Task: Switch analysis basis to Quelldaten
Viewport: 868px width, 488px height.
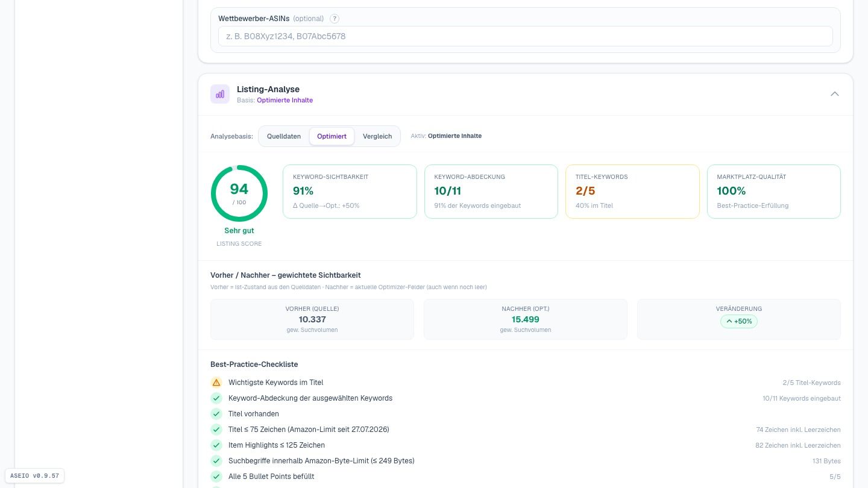Action: point(284,136)
